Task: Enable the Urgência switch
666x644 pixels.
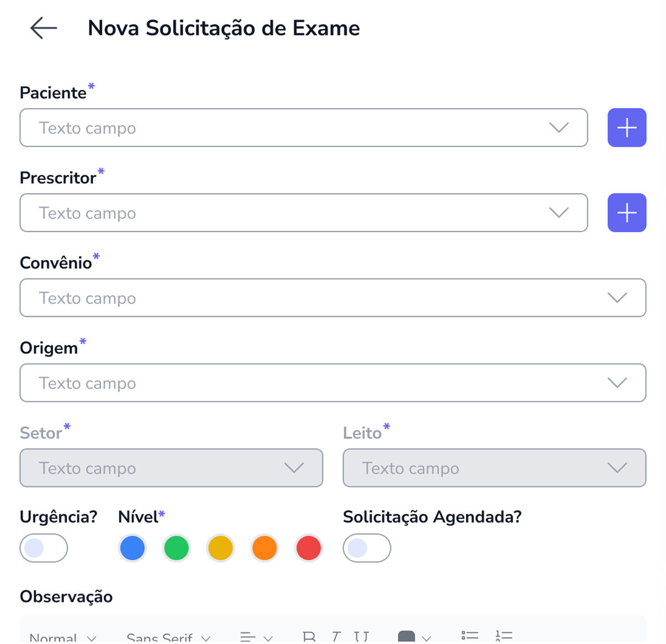Action: (x=44, y=548)
